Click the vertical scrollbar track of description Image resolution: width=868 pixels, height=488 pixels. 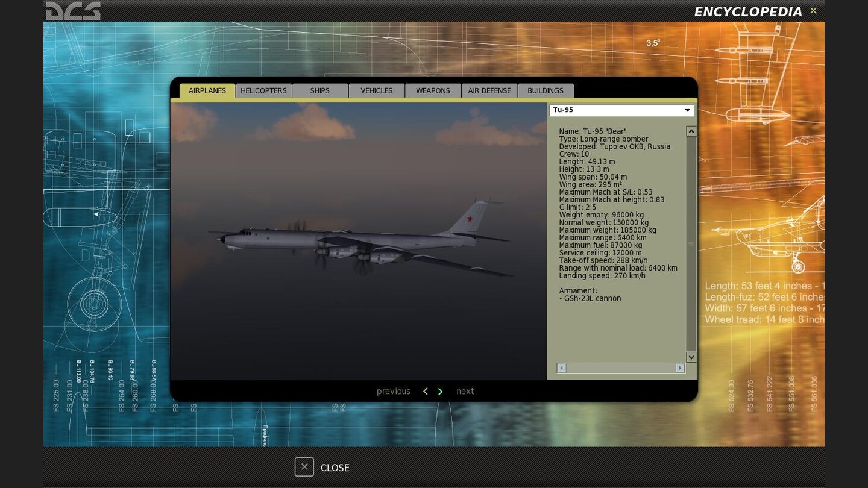(x=691, y=244)
